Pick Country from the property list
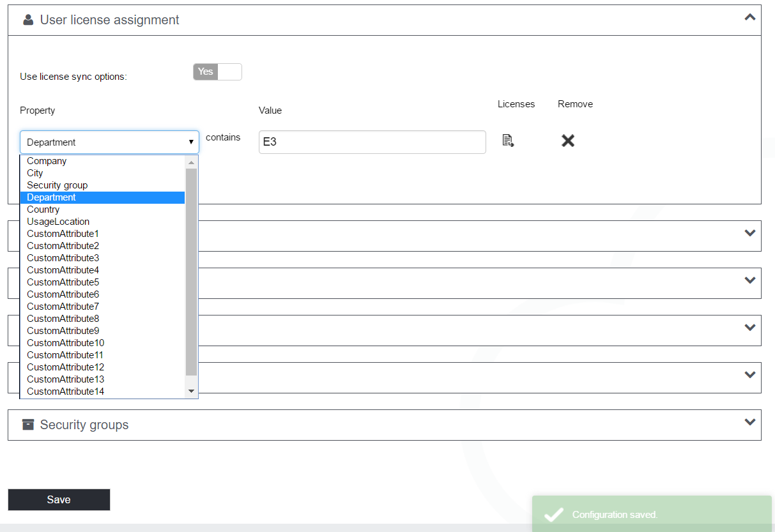 coord(43,209)
